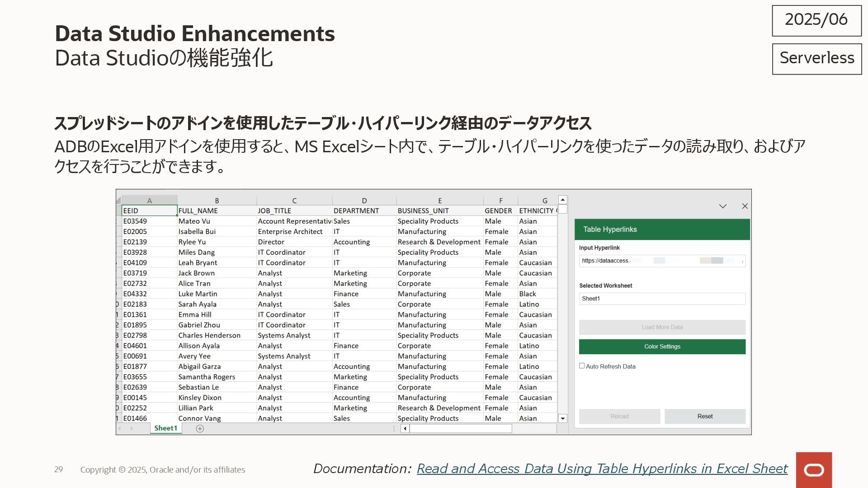868x488 pixels.
Task: Select cell containing E03549
Action: [x=149, y=221]
